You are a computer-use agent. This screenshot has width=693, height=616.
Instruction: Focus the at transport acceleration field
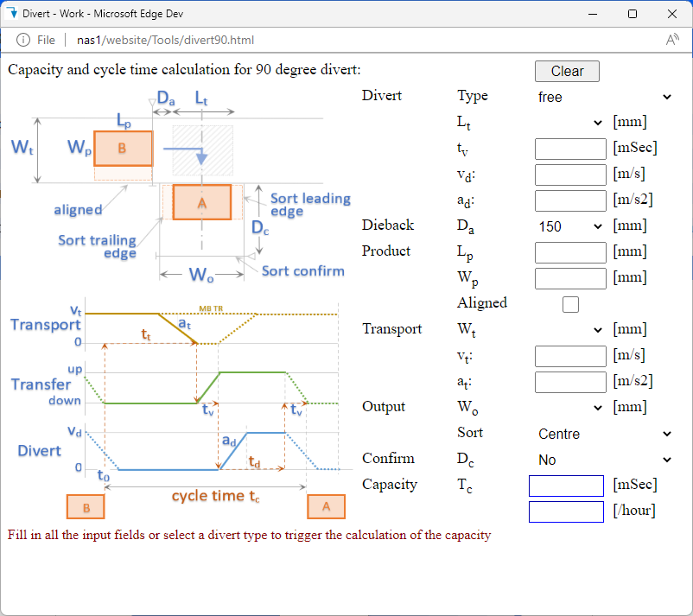coord(570,382)
